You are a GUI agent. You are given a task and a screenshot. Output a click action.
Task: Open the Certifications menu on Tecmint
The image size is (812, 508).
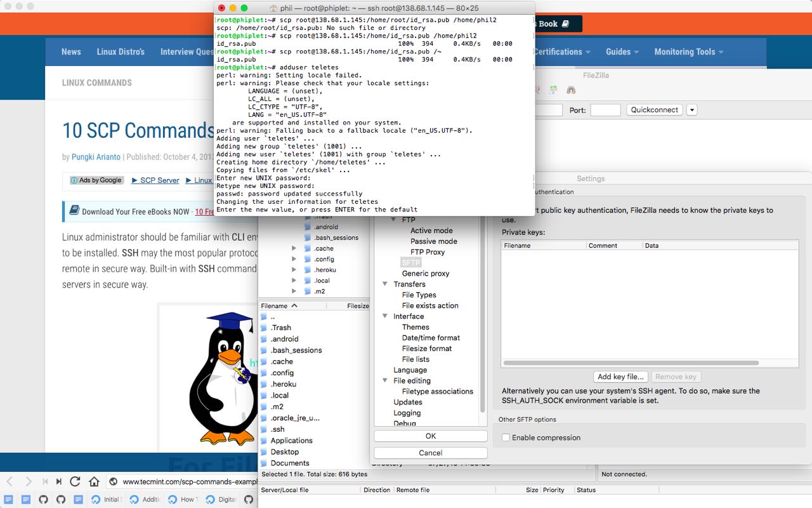[x=562, y=52]
